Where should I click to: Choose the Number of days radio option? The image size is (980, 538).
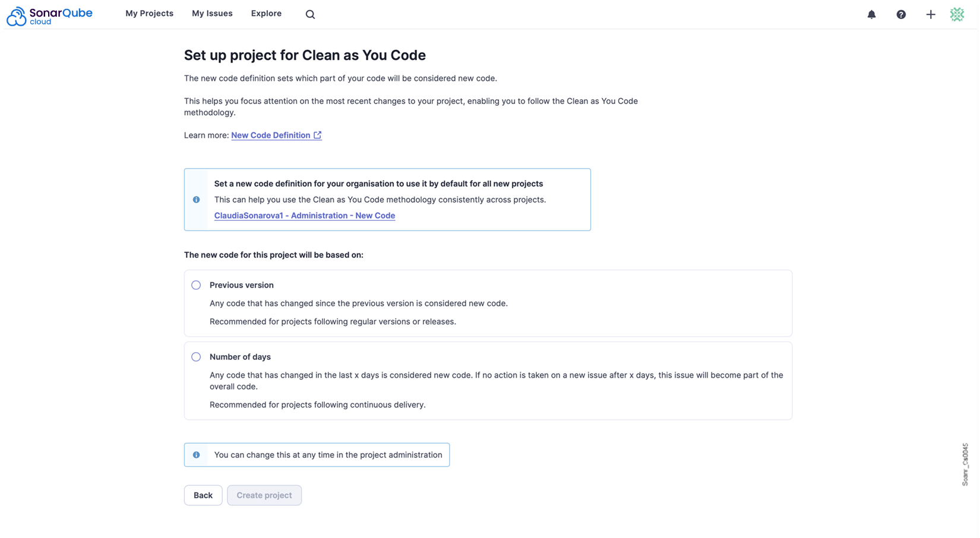tap(196, 357)
